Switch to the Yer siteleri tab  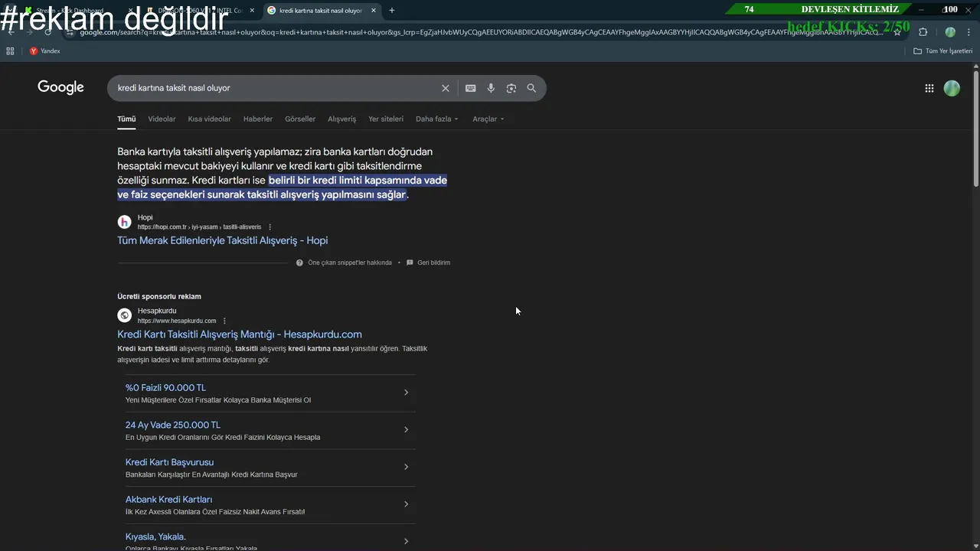386,119
